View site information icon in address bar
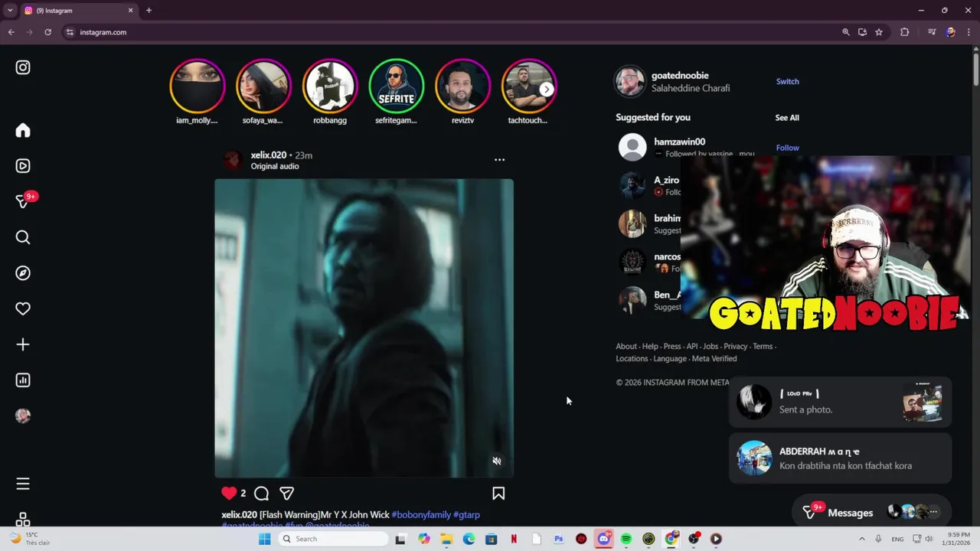This screenshot has height=551, width=980. (x=70, y=32)
